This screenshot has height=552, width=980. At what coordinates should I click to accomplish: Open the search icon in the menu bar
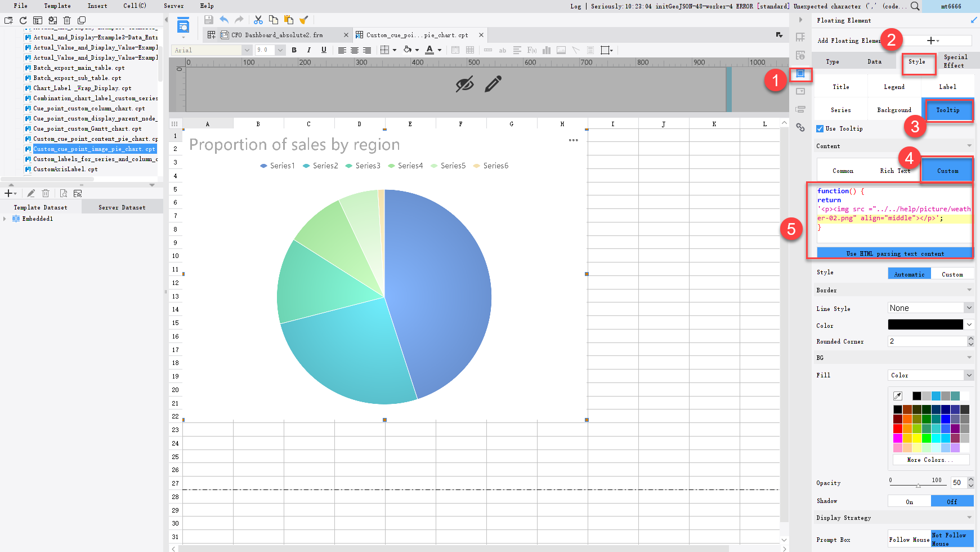tap(915, 6)
